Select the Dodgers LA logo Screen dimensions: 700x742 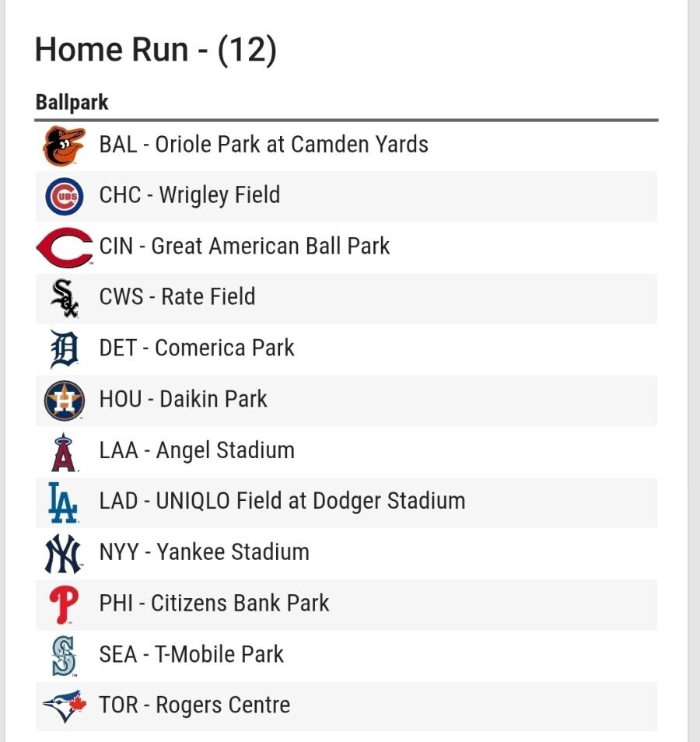click(x=63, y=502)
